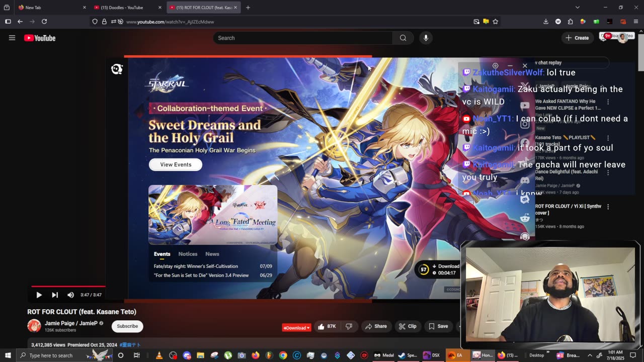The image size is (644, 362).
Task: Select the Notices tab in launcher
Action: pos(188,254)
